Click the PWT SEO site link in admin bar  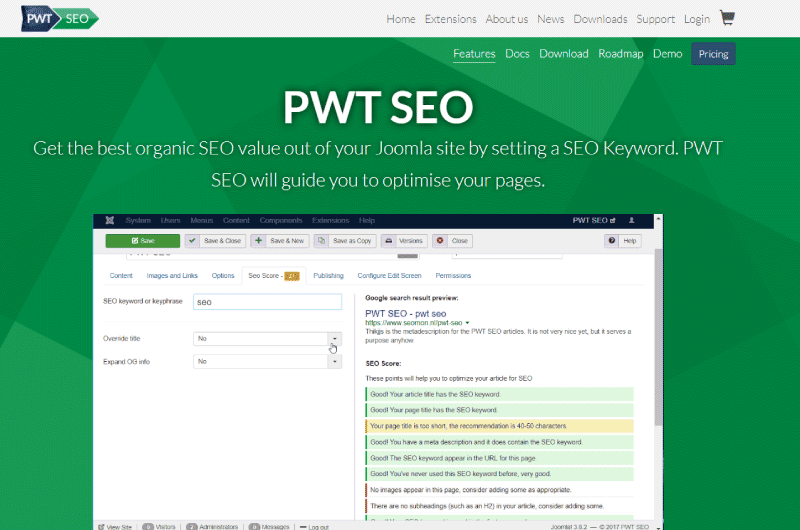[x=594, y=220]
